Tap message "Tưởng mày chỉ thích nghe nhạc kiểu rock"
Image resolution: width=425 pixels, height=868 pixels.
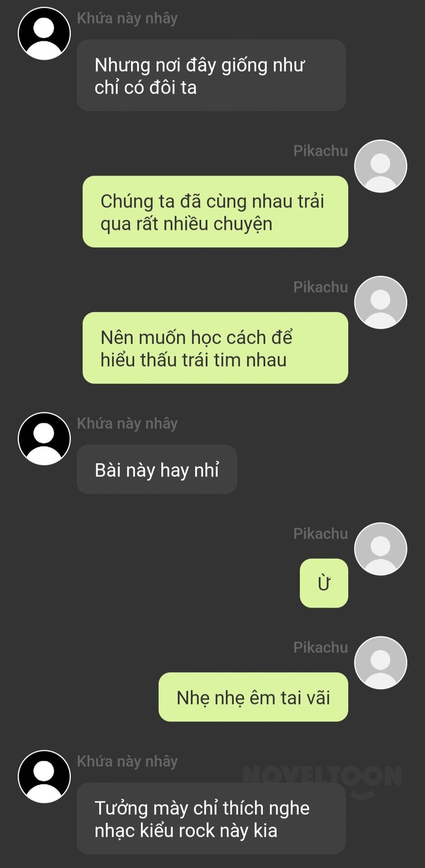coord(211,819)
